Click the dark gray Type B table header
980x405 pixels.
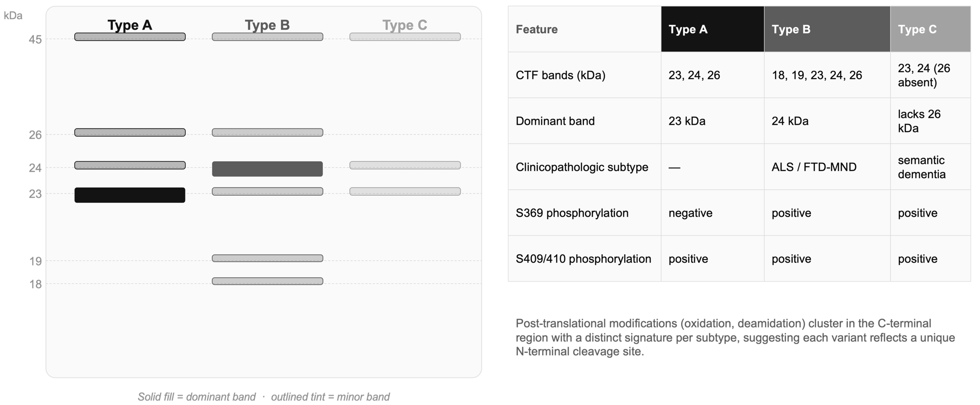point(827,29)
